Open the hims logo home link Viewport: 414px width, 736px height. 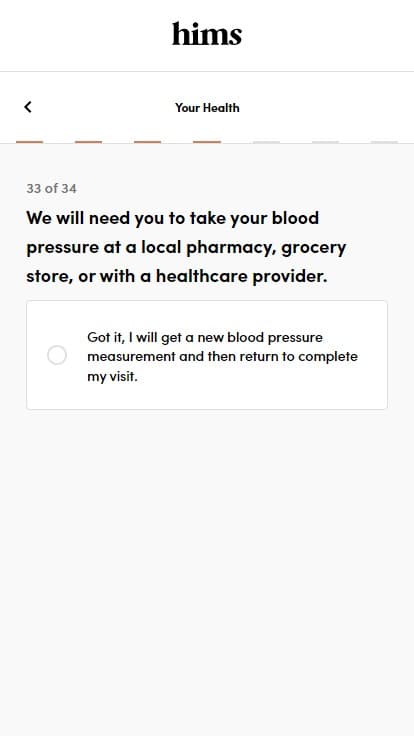coord(207,34)
